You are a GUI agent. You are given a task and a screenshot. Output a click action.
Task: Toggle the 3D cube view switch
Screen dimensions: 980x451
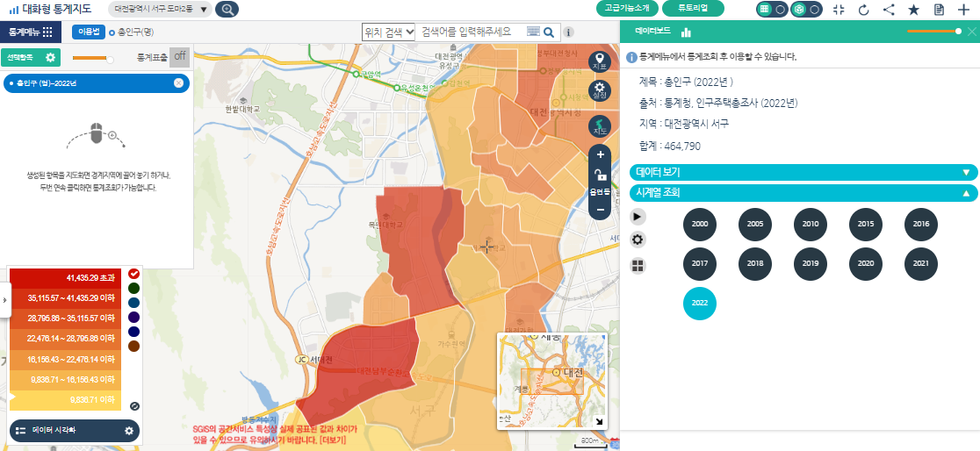806,9
